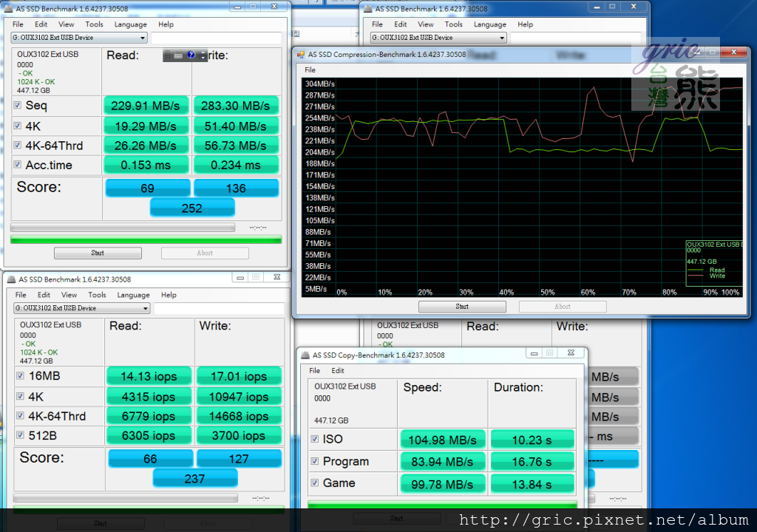
Task: Click the 6305 iops read value
Action: point(149,435)
